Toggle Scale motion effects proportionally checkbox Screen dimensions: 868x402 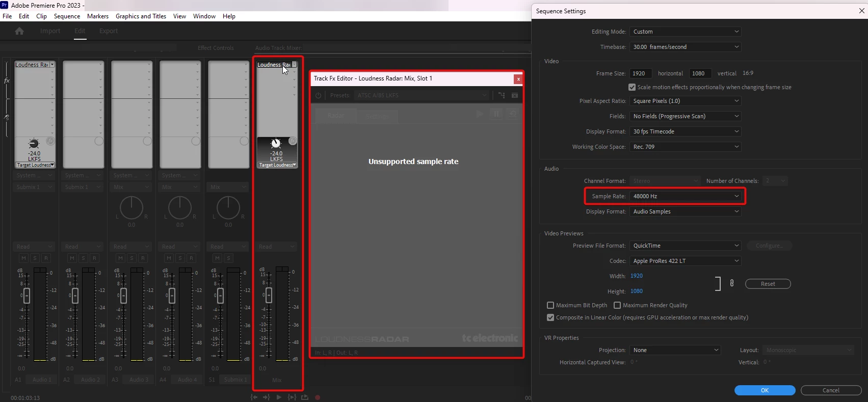[632, 87]
